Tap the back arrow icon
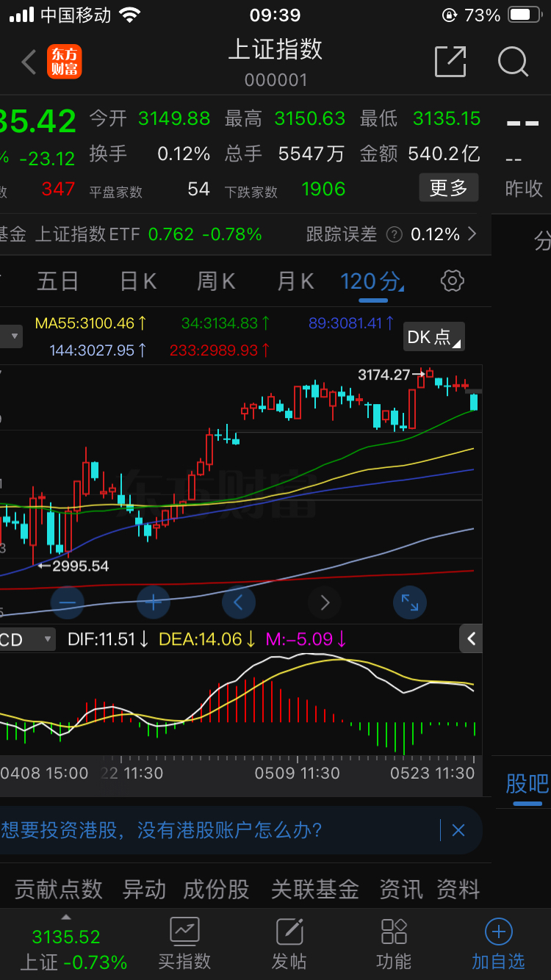The width and height of the screenshot is (551, 980). pyautogui.click(x=29, y=62)
